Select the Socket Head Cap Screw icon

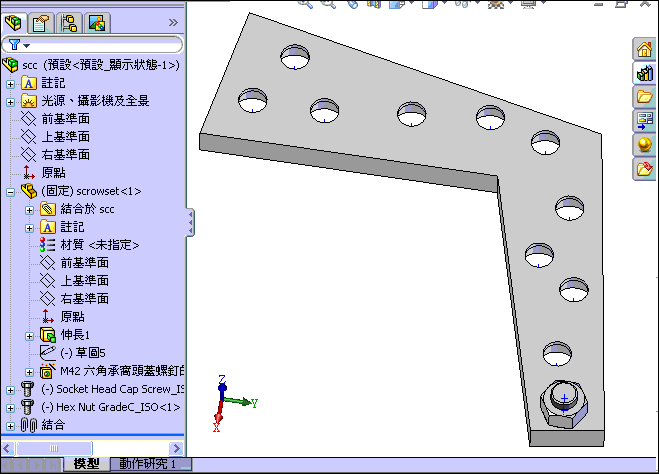click(x=28, y=389)
